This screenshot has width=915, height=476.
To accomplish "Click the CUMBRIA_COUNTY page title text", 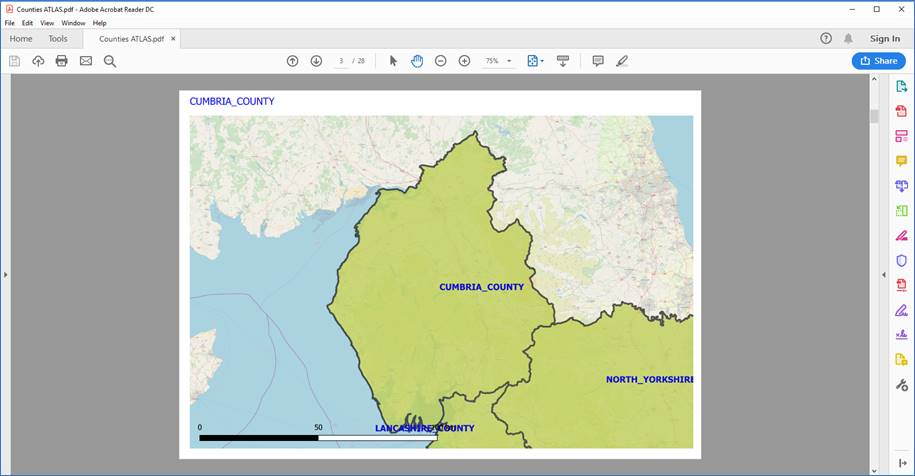I will [232, 101].
